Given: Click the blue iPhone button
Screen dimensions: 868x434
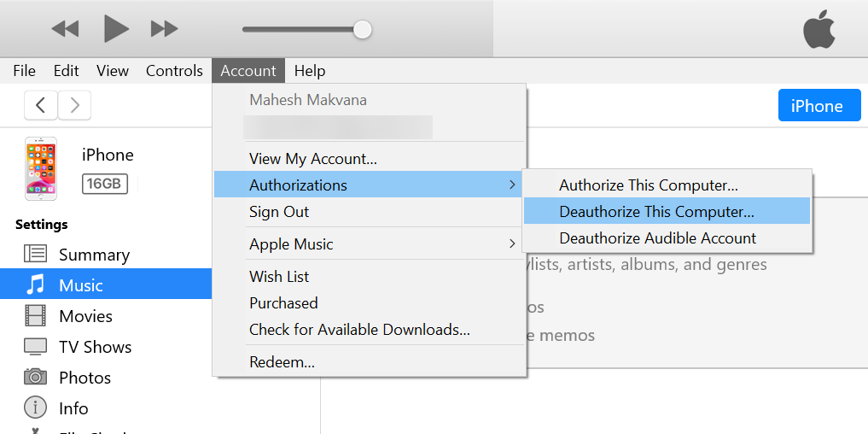Looking at the screenshot, I should [819, 105].
